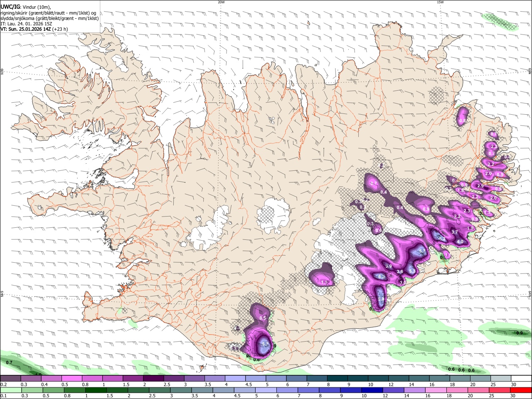Viewport: 532px width, 399px height.
Task: Click the dark navy swatch starting at 10 in the rain scale
Action: [372, 390]
